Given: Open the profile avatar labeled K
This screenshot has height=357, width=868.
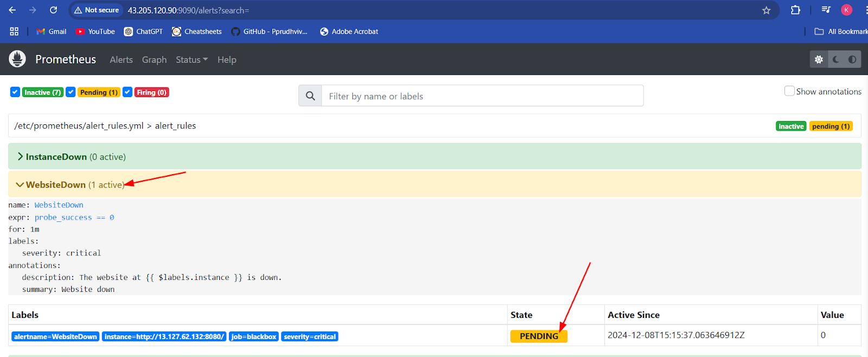Looking at the screenshot, I should click(846, 10).
